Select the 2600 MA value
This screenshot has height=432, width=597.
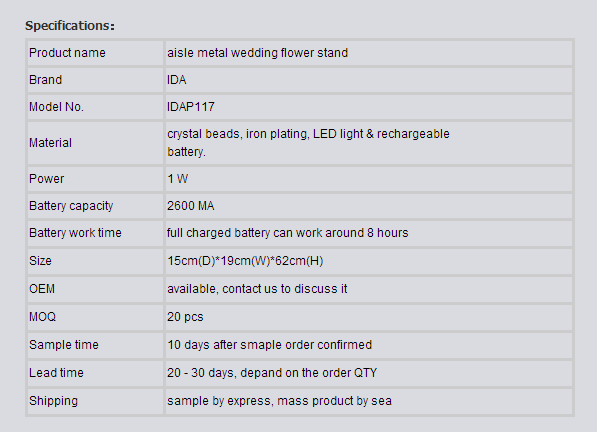(x=191, y=206)
